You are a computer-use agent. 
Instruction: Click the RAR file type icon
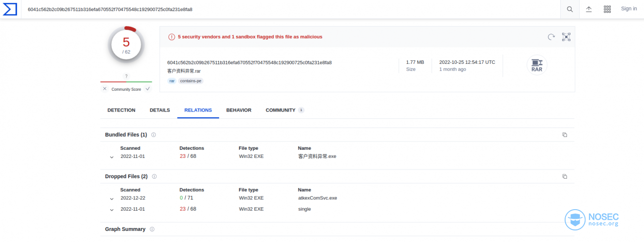tap(537, 65)
